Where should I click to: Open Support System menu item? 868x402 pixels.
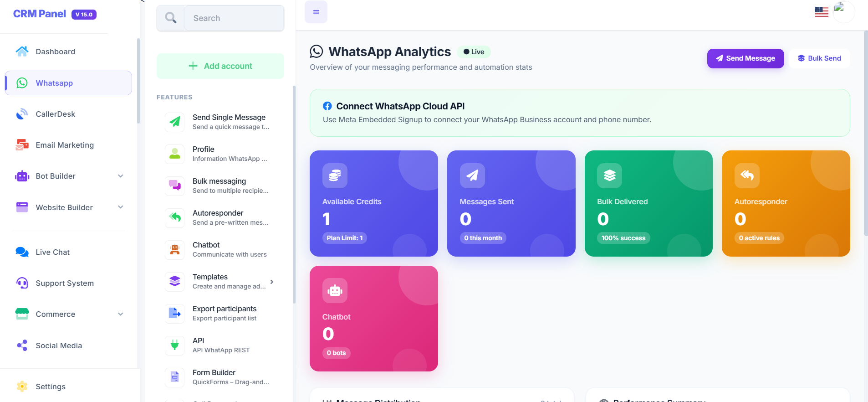(x=68, y=283)
